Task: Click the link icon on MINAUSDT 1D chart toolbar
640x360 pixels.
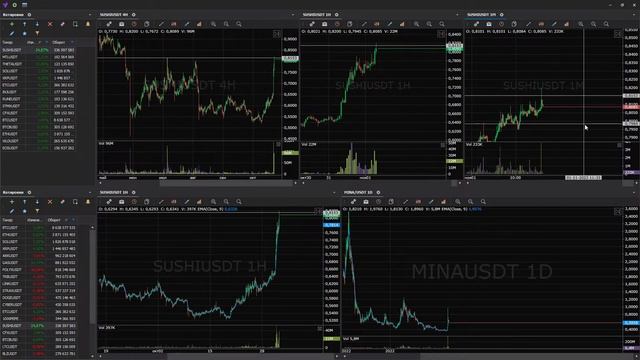Action: [353, 202]
